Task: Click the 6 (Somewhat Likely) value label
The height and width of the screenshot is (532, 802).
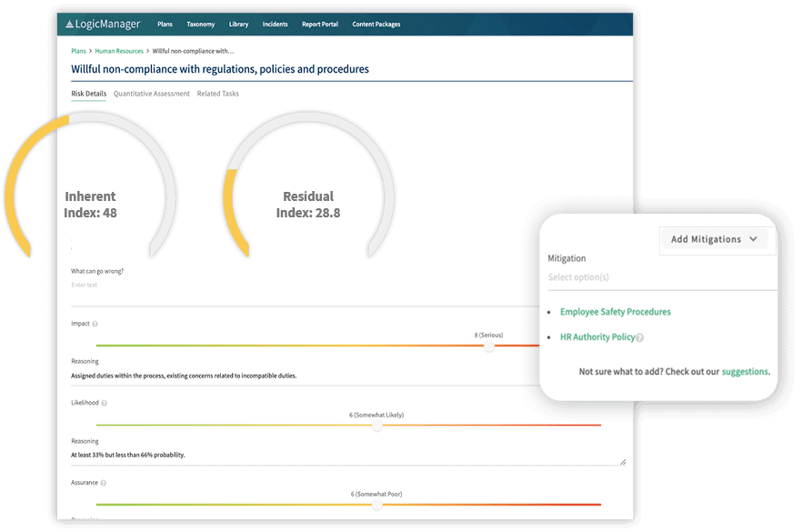Action: tap(376, 415)
